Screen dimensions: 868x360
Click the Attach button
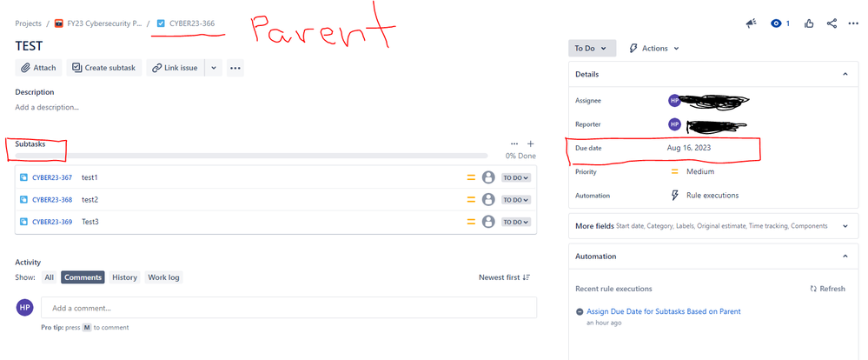[39, 68]
